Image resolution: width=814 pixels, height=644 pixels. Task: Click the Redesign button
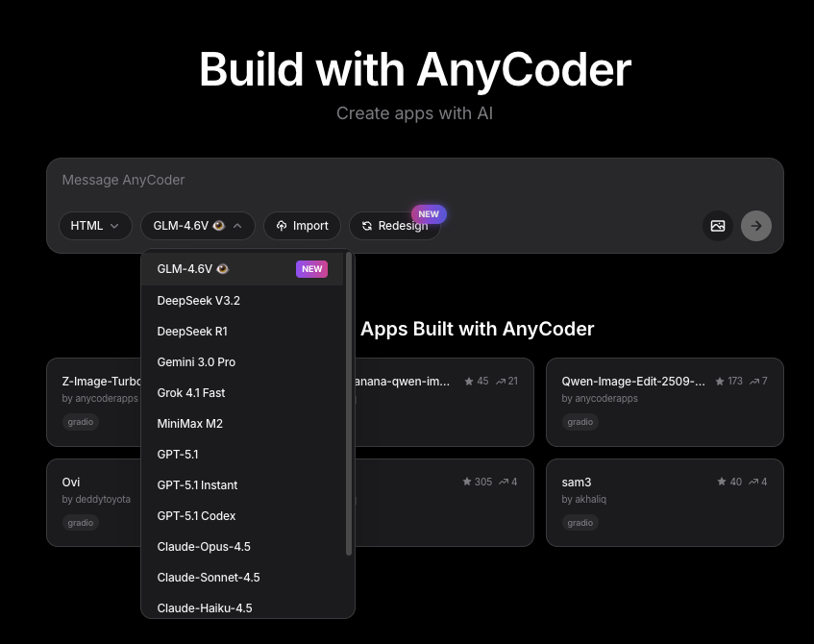(394, 226)
